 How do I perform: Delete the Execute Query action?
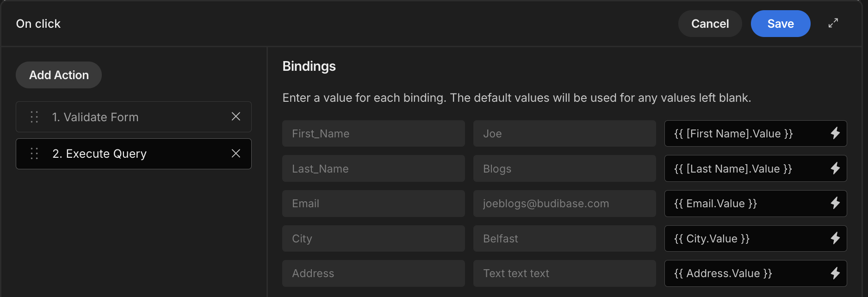[x=236, y=154]
